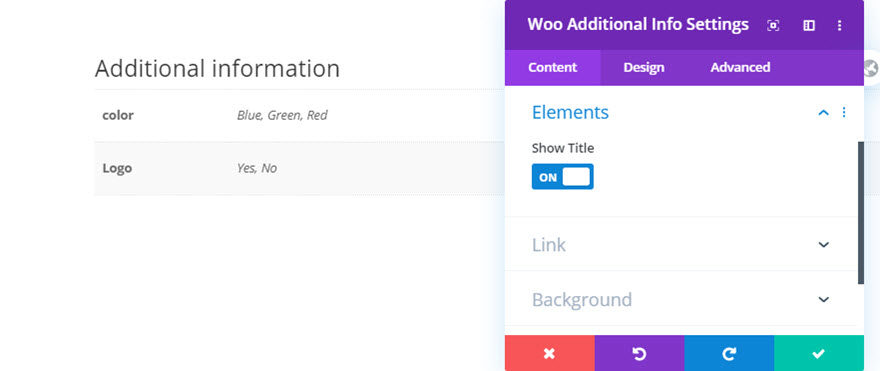Expand the Background section
The width and height of the screenshot is (880, 371).
[x=681, y=299]
